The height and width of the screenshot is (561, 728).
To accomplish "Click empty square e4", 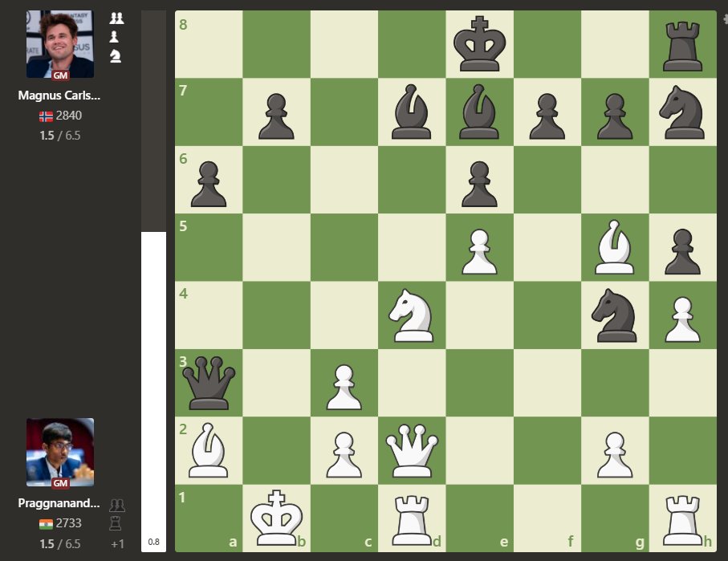I will pyautogui.click(x=479, y=315).
